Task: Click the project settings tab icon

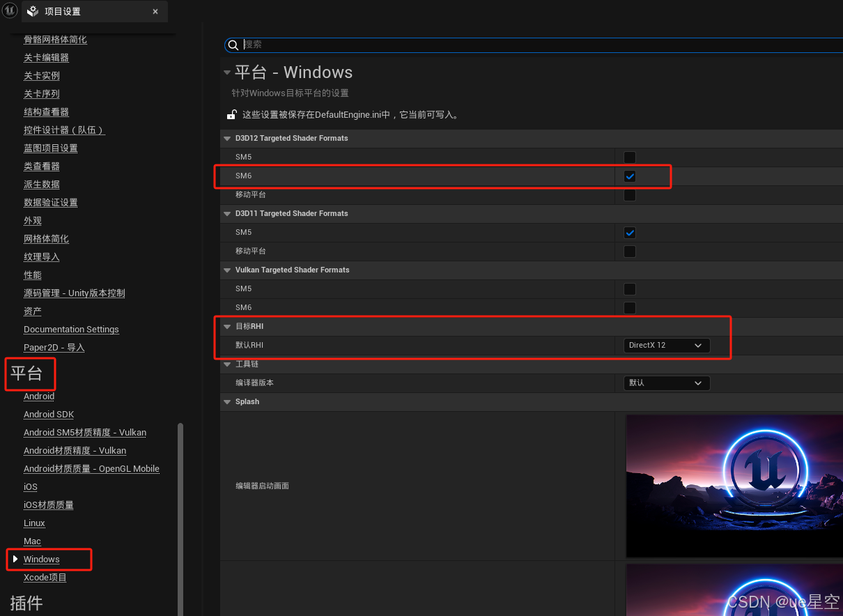Action: (33, 11)
